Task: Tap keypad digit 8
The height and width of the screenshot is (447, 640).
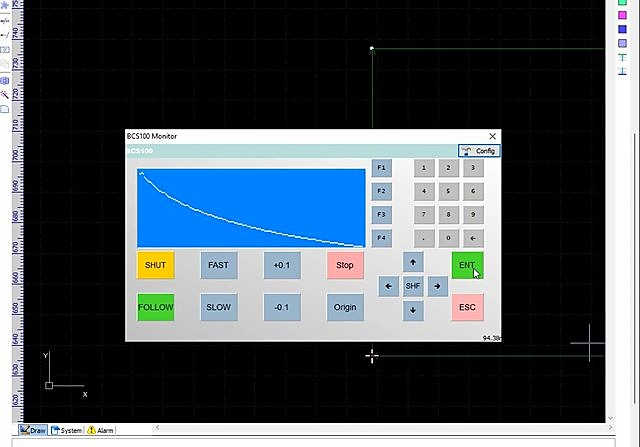Action: (448, 214)
